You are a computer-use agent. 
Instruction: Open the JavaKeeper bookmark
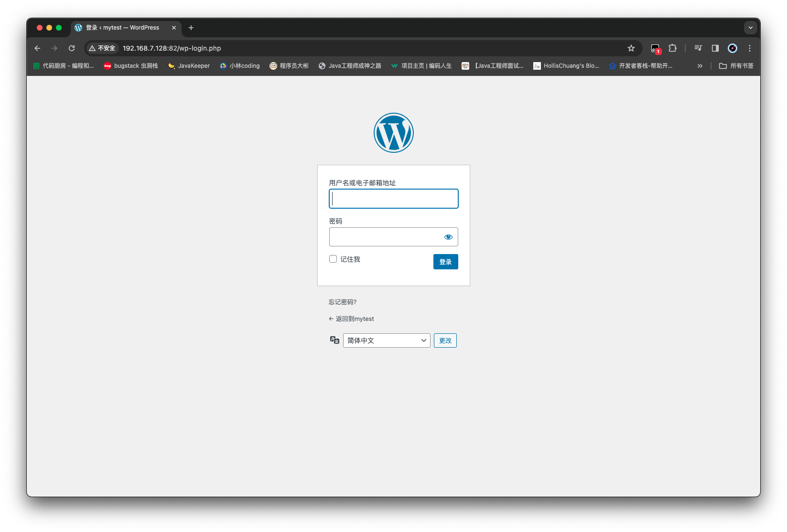pos(189,66)
